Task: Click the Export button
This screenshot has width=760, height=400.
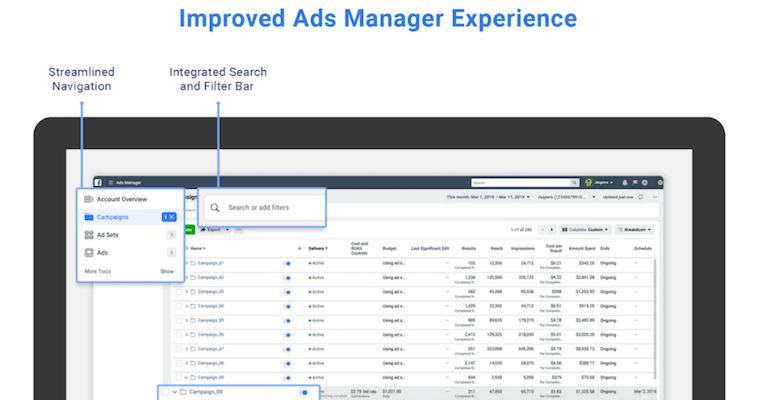Action: tap(213, 229)
